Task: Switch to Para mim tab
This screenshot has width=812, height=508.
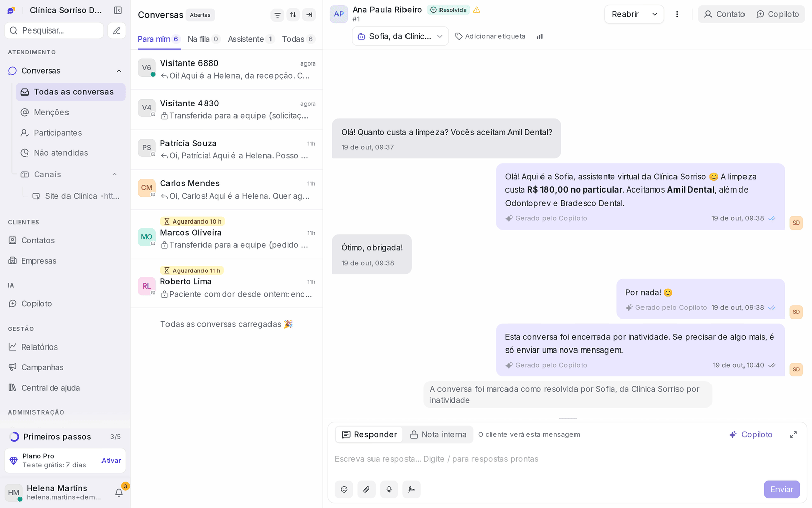Action: point(159,39)
